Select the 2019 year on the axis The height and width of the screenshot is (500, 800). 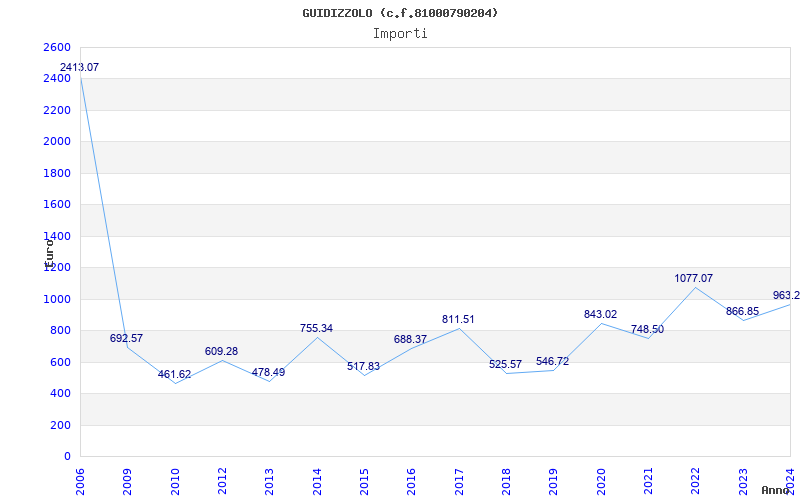[x=553, y=482]
